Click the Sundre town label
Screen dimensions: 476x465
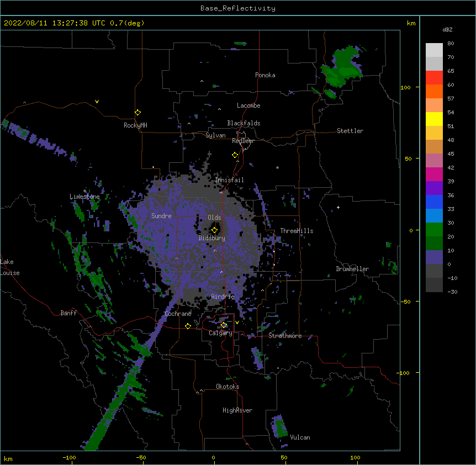[161, 216]
